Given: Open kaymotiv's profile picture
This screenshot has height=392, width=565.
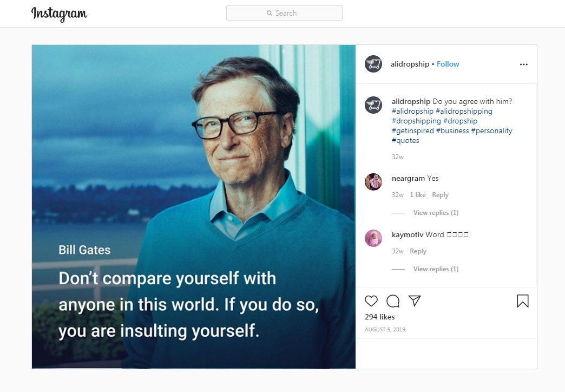Looking at the screenshot, I should point(373,238).
